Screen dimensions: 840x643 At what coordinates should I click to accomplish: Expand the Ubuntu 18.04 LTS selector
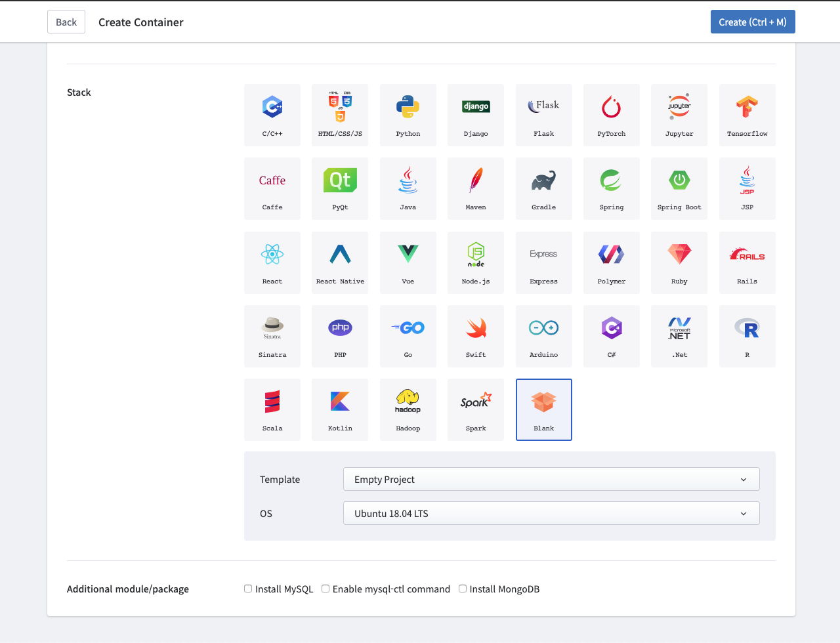(551, 513)
